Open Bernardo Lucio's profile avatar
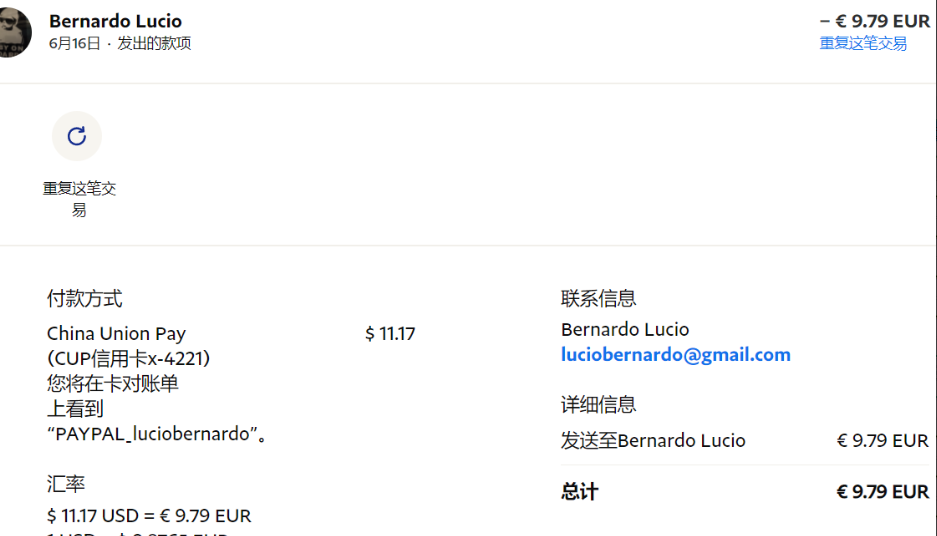 (x=15, y=33)
